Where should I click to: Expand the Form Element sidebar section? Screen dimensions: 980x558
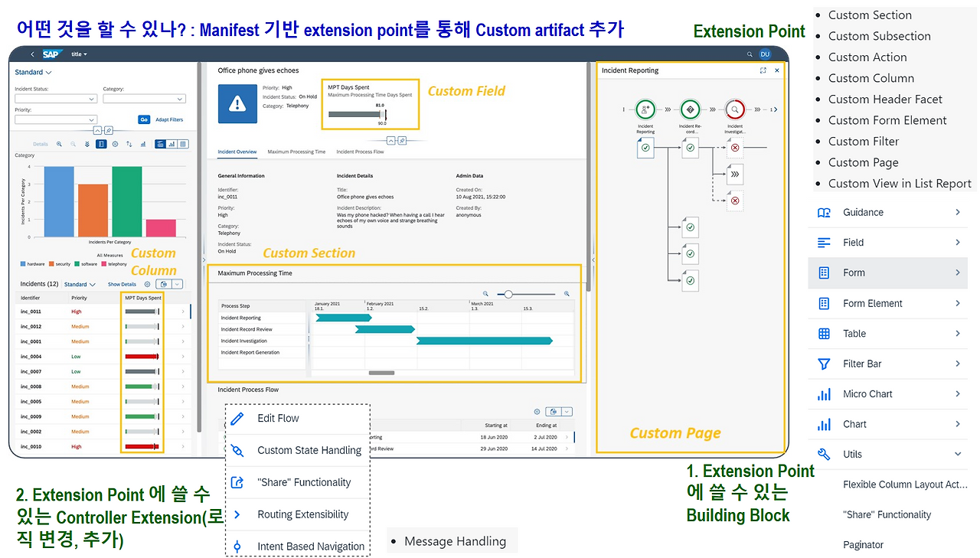click(x=888, y=303)
